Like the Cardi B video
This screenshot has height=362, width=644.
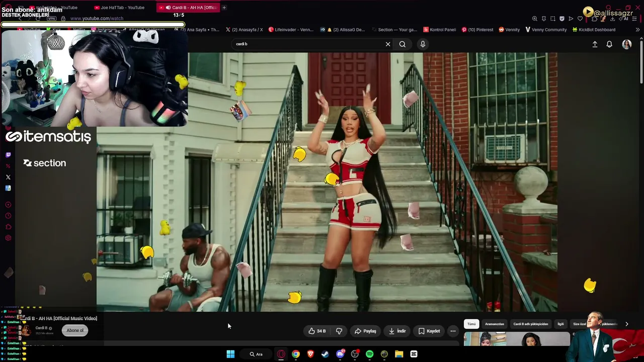point(317,331)
